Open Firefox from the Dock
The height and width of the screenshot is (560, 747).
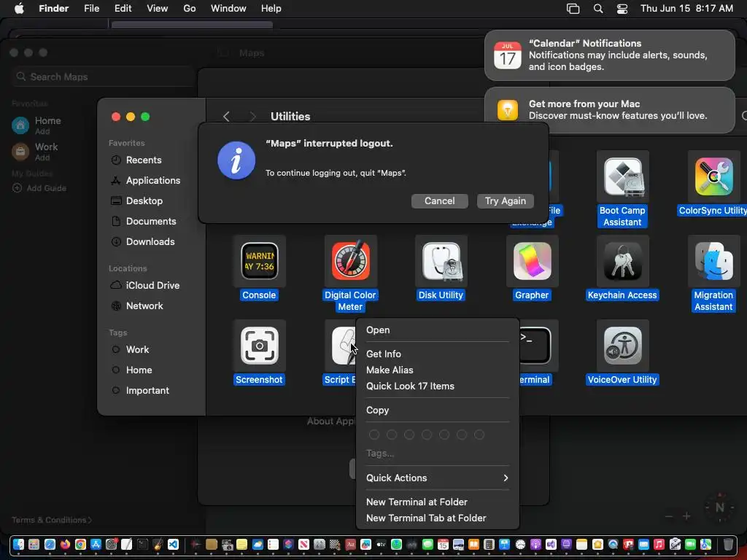point(65,544)
